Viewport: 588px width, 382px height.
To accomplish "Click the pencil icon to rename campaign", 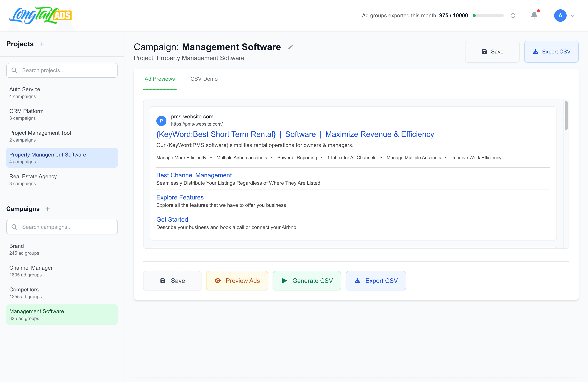I will pyautogui.click(x=290, y=47).
